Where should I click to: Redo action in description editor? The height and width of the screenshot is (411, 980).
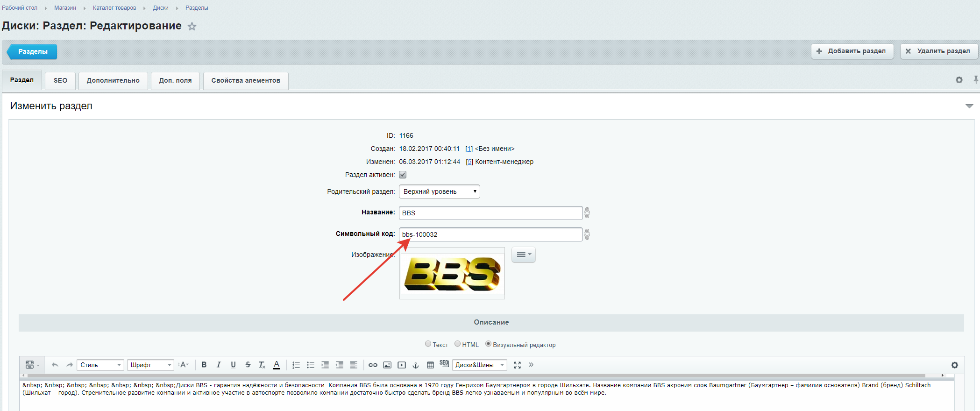click(70, 365)
